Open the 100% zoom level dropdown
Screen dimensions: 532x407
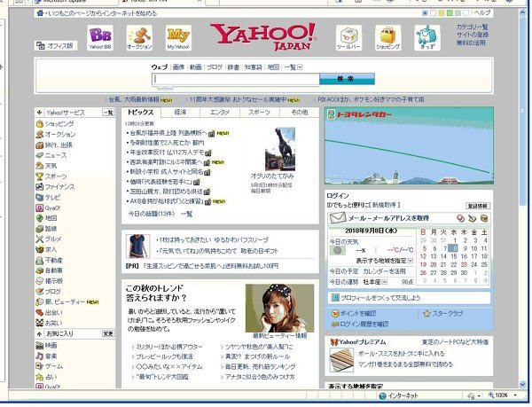[x=515, y=395]
